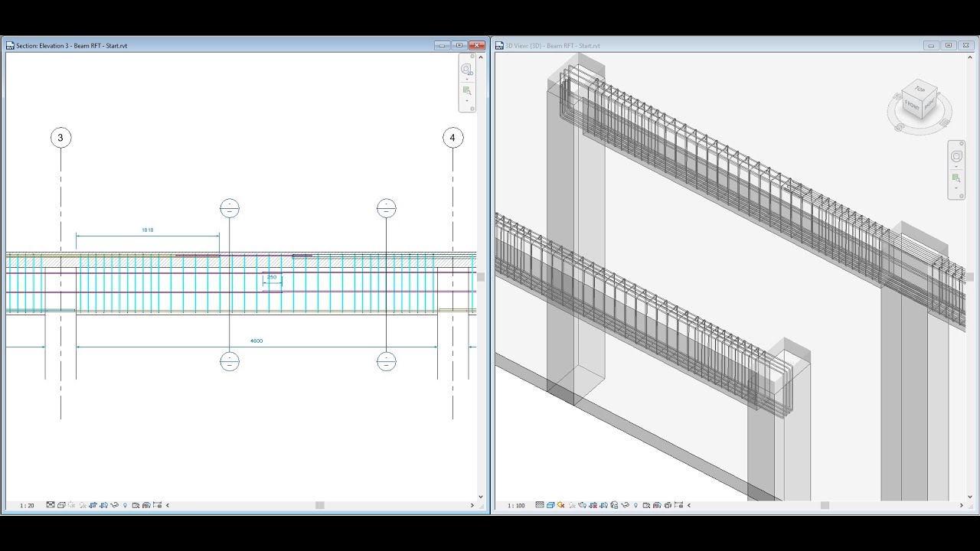Open Temporary Hide/Isolate glasses in Section view
Image resolution: width=980 pixels, height=551 pixels.
(114, 505)
